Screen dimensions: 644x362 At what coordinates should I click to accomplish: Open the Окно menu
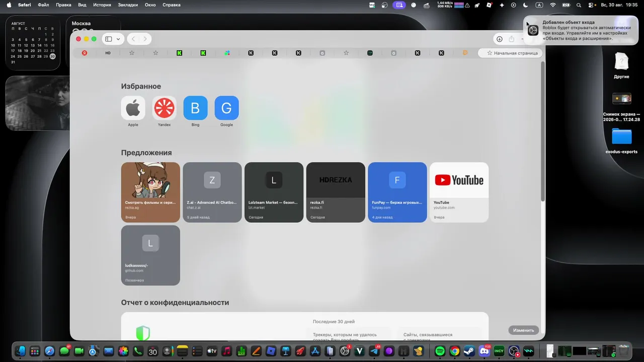point(150,5)
